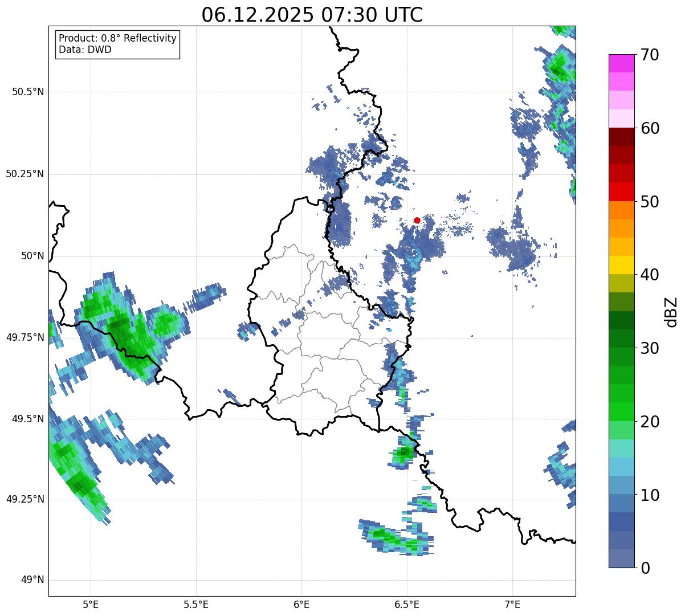Click the colorbar tick label 70
The width and height of the screenshot is (685, 616).
tap(650, 55)
